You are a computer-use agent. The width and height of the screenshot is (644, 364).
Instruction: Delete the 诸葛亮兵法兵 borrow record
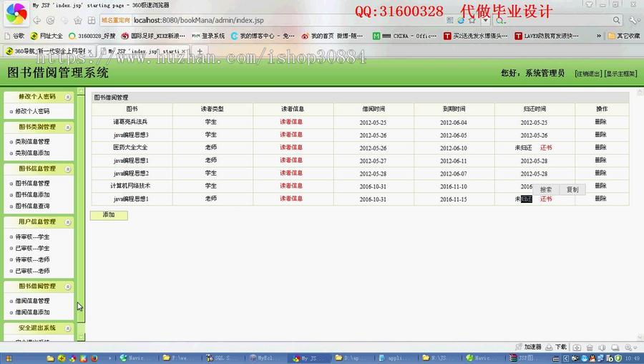coord(600,122)
